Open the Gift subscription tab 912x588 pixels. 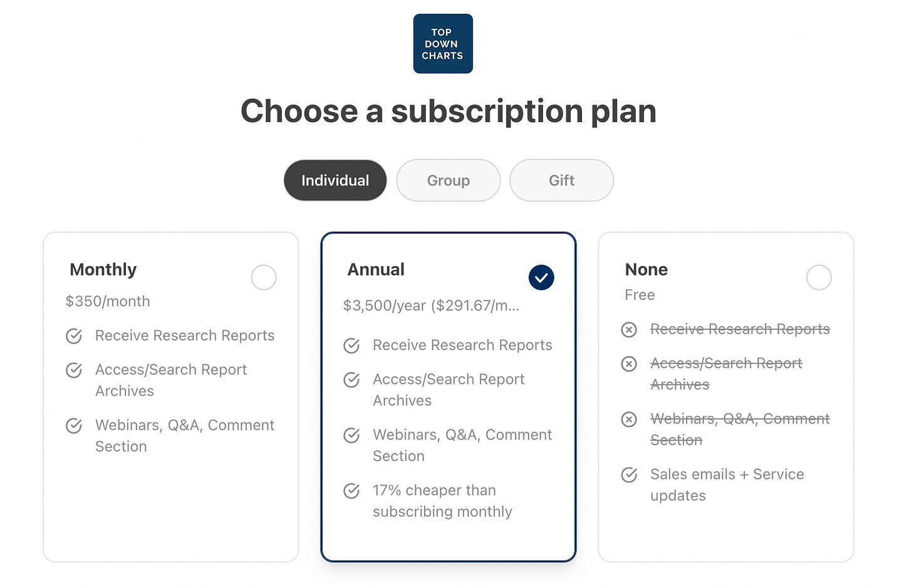coord(561,180)
